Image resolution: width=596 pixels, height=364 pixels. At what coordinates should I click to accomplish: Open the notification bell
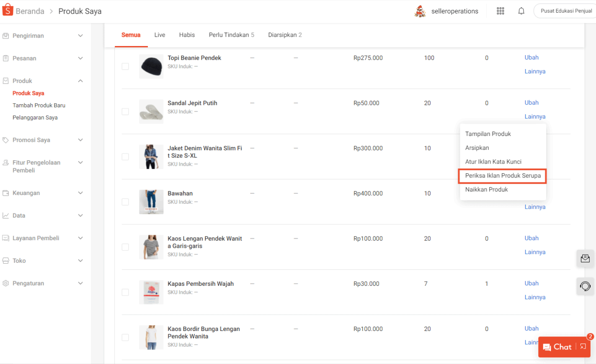tap(521, 10)
